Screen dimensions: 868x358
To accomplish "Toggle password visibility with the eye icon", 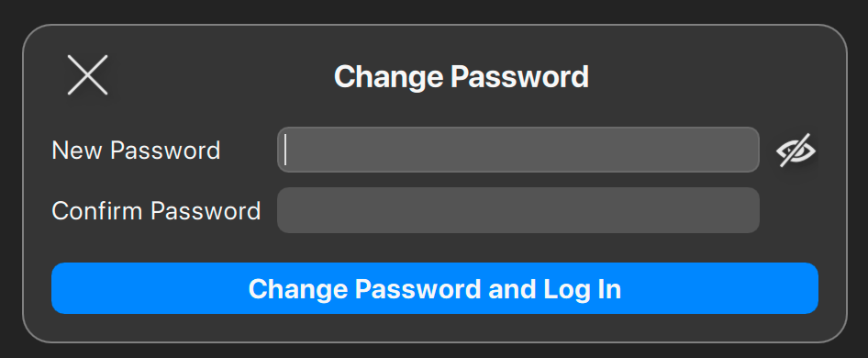I will coord(796,151).
